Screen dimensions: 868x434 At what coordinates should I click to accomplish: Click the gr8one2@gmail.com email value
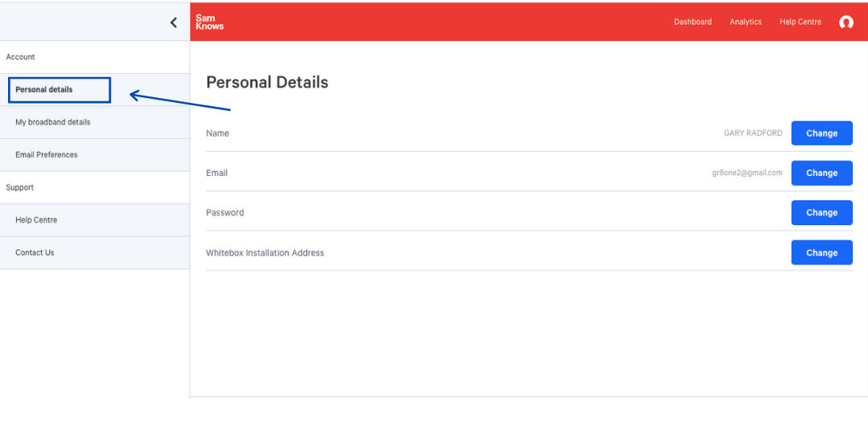click(x=747, y=174)
